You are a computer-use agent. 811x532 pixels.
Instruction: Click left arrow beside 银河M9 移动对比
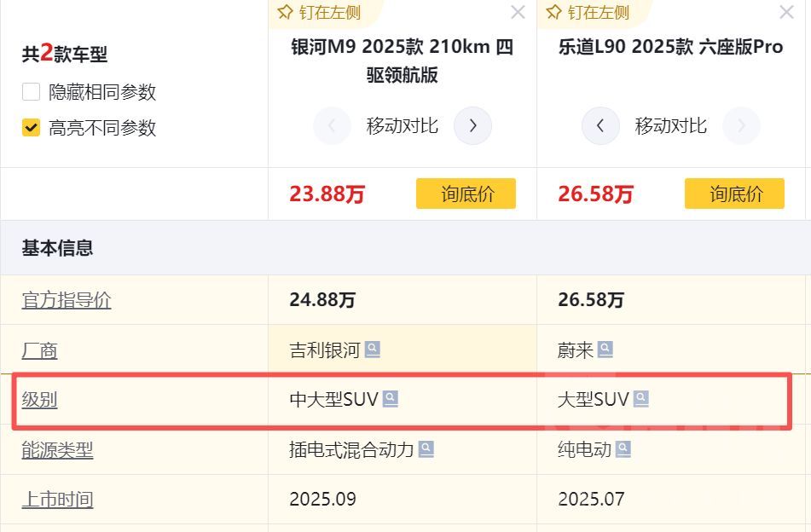coord(332,125)
